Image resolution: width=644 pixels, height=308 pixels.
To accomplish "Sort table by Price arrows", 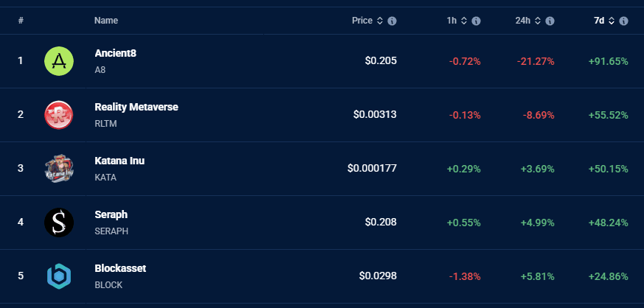I will coord(380,21).
